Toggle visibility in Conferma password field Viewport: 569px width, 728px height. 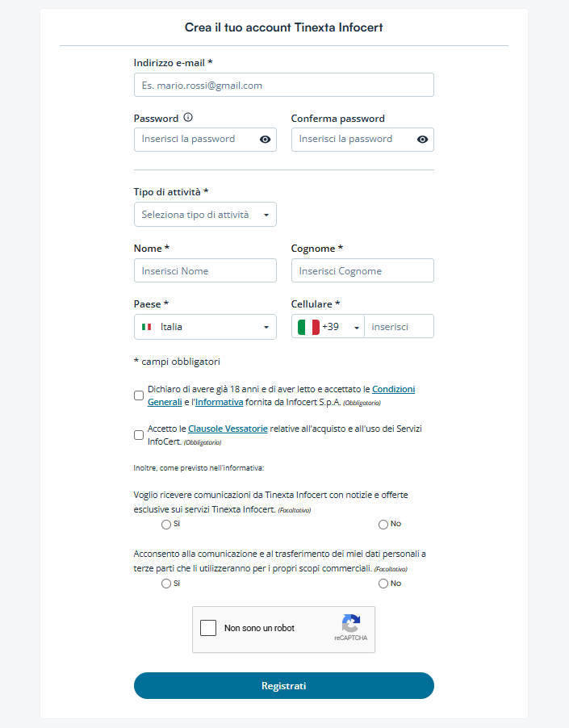422,140
